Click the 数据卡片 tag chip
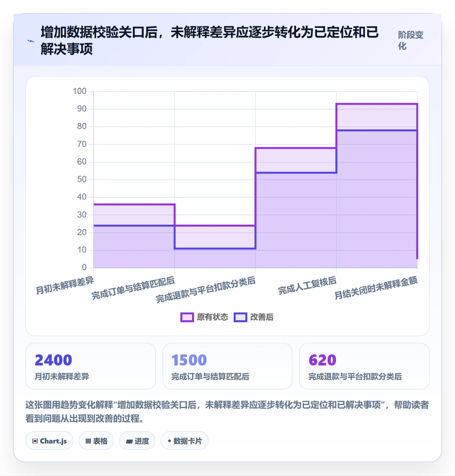The width and height of the screenshot is (455, 476). pyautogui.click(x=185, y=441)
